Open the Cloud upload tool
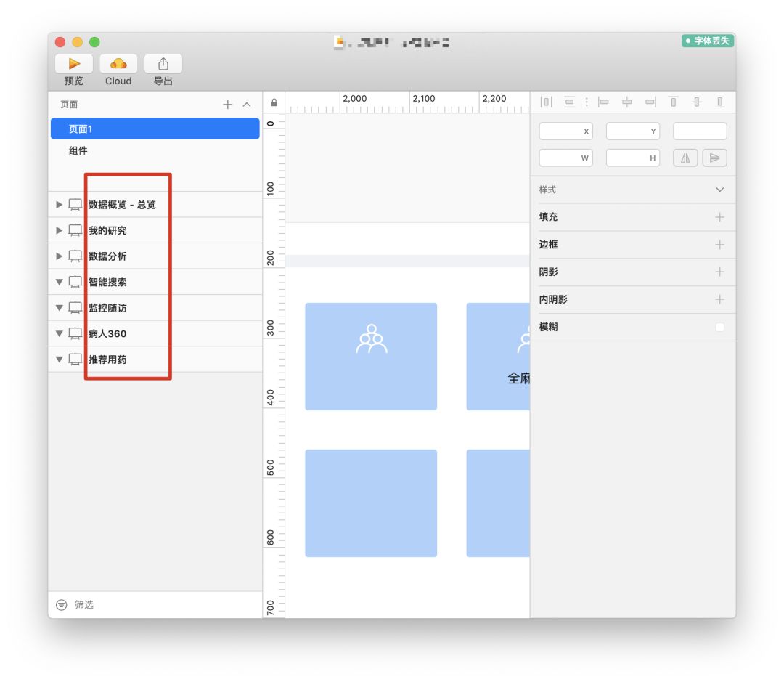Viewport: 784px width, 682px height. click(x=118, y=64)
